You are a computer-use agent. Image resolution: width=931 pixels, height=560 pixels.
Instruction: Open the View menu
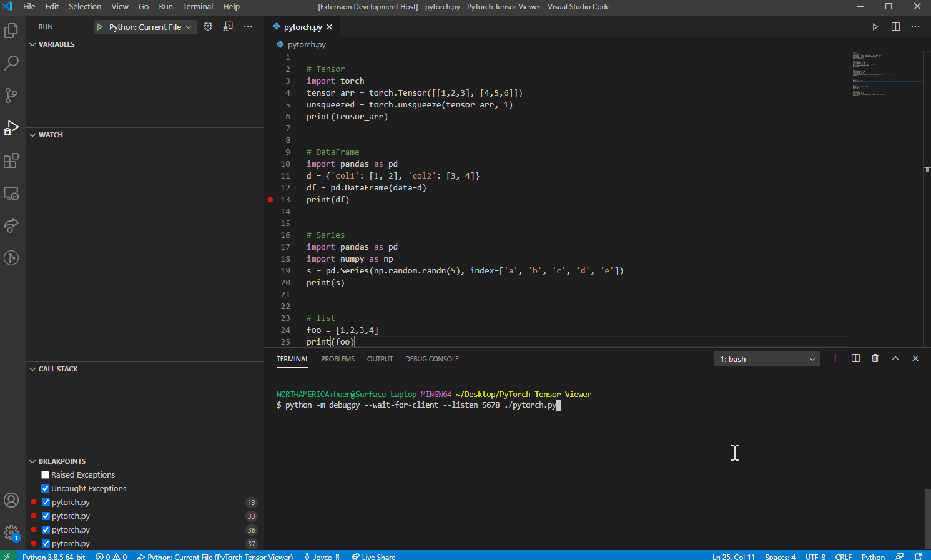(x=120, y=6)
